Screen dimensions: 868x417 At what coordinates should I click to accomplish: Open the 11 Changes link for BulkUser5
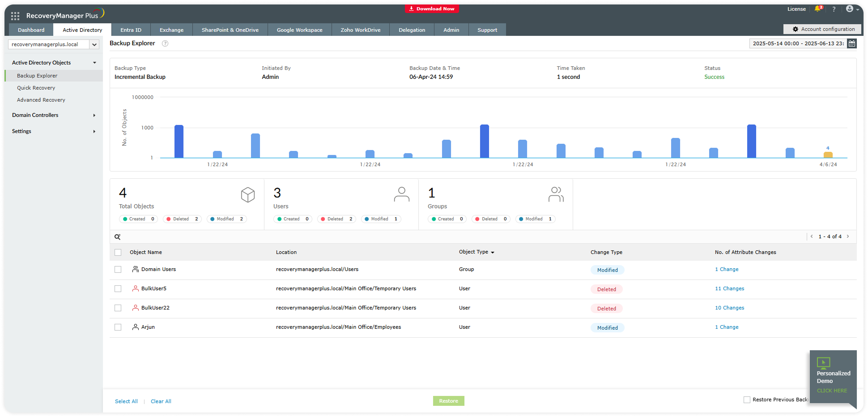[x=729, y=289]
